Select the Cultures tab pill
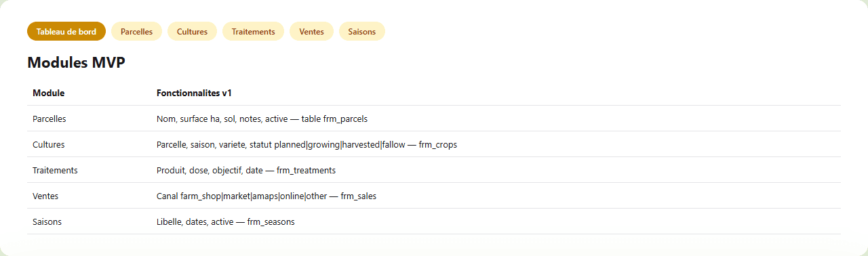Viewport: 868px width, 256px height. point(192,31)
